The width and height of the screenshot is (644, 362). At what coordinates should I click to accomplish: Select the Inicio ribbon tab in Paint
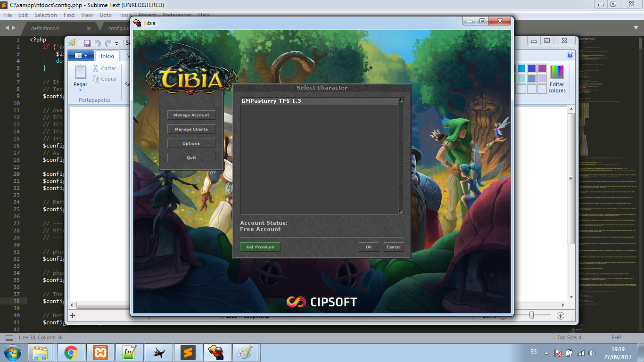(x=107, y=56)
